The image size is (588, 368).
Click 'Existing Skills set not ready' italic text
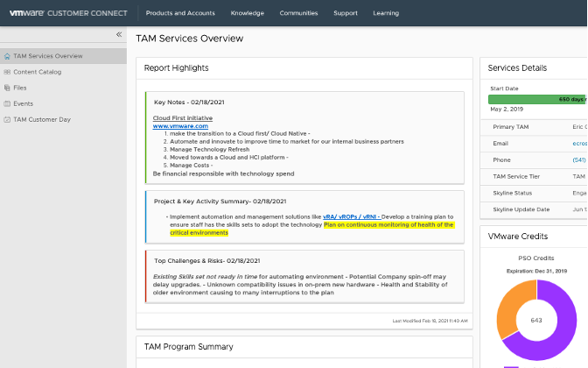pyautogui.click(x=205, y=276)
